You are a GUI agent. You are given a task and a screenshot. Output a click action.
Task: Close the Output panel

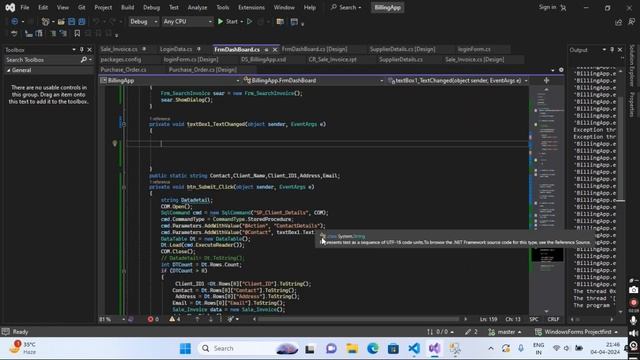620,50
